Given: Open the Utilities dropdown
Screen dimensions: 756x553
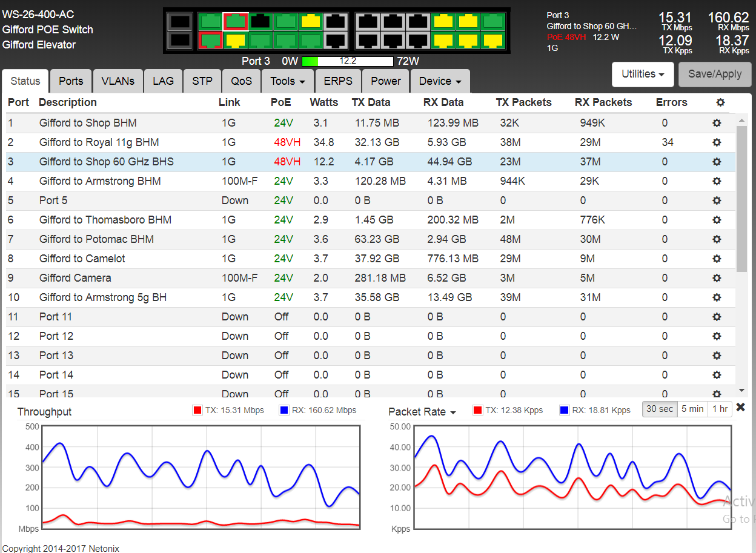Looking at the screenshot, I should coord(643,74).
